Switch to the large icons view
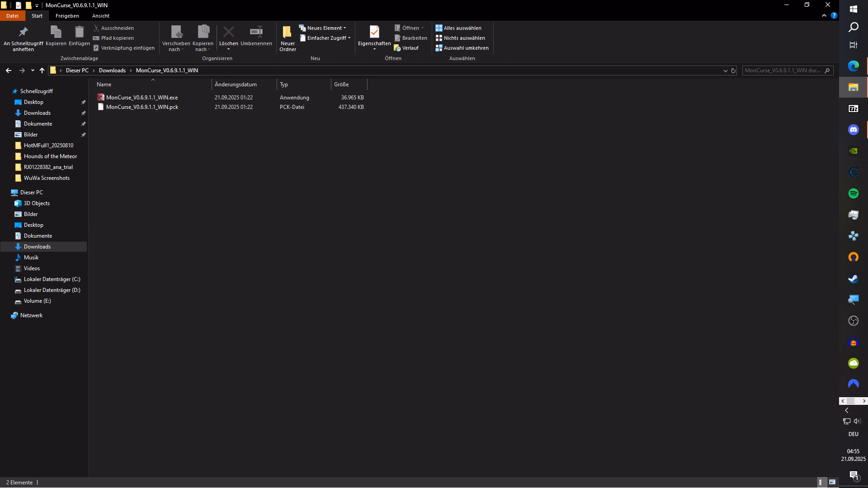The image size is (868, 488). (832, 482)
